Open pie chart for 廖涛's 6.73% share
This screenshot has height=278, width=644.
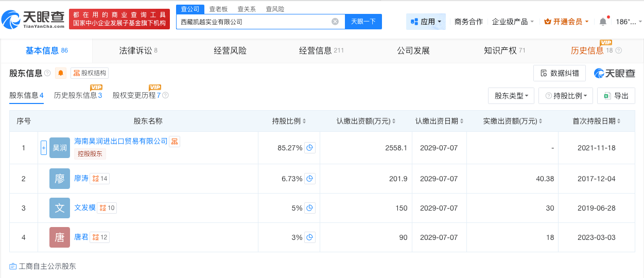tap(309, 179)
